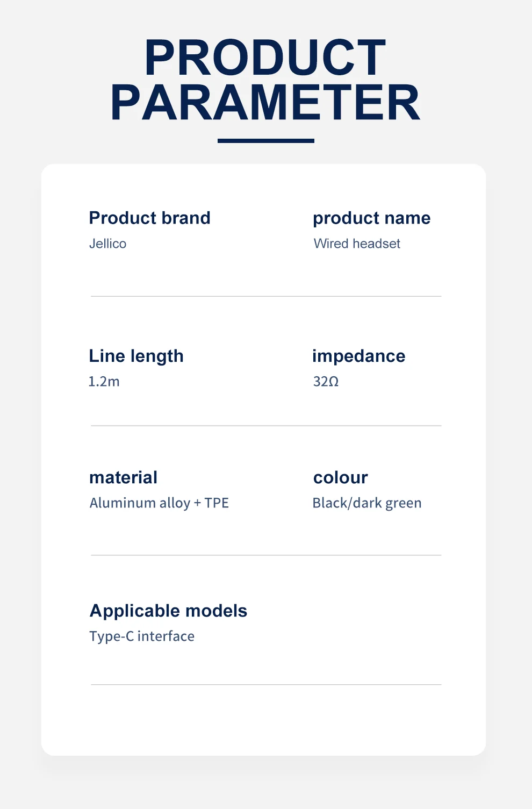The width and height of the screenshot is (532, 809).
Task: Click the Jellico brand value
Action: 107,244
